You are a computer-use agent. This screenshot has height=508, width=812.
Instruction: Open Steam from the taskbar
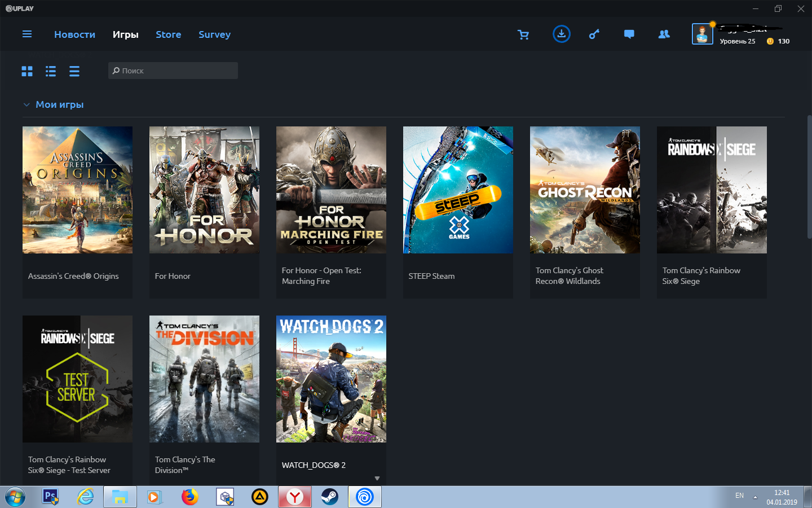click(x=329, y=497)
